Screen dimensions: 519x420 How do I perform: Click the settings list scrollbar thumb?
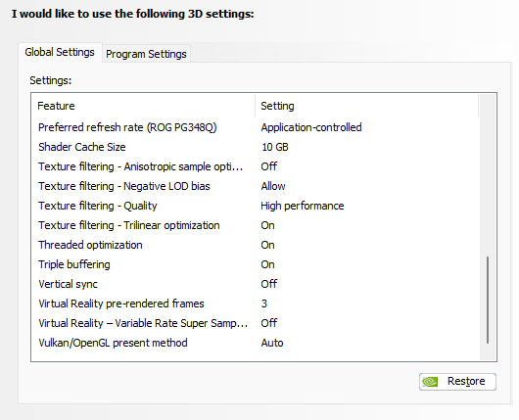[x=488, y=300]
